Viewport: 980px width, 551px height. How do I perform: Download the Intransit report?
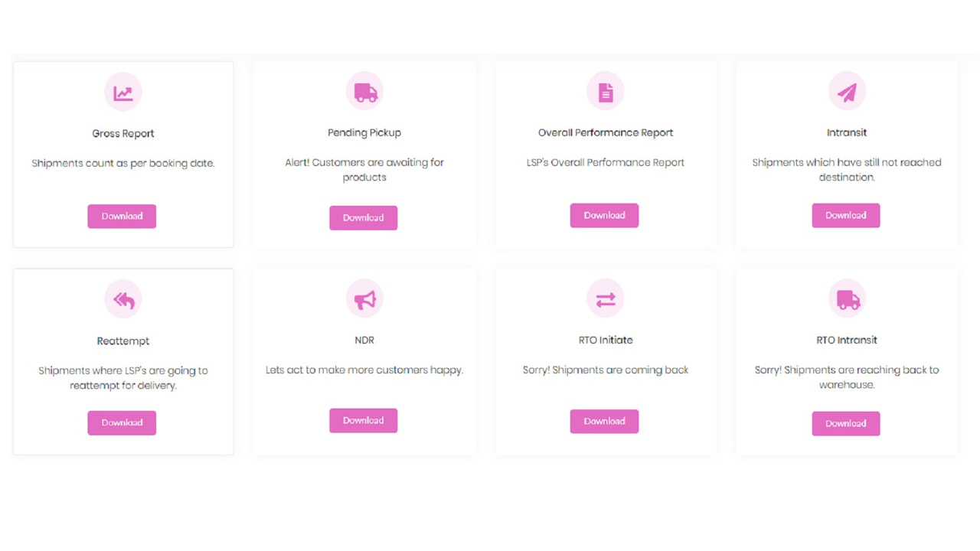click(x=845, y=215)
